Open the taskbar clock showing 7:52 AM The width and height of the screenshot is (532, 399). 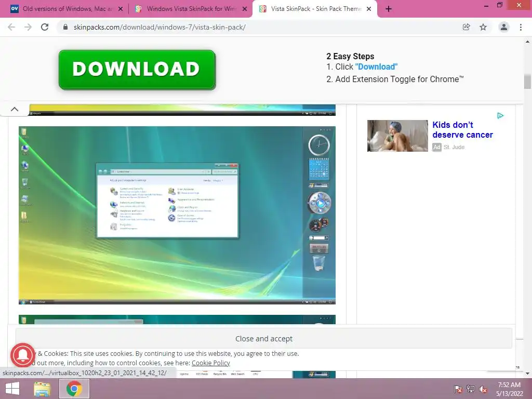pos(509,389)
